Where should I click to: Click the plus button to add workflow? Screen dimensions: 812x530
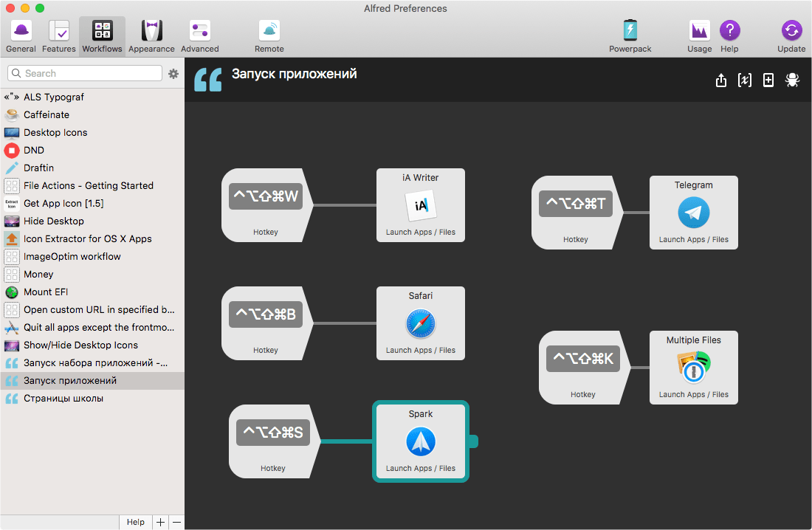pyautogui.click(x=160, y=522)
